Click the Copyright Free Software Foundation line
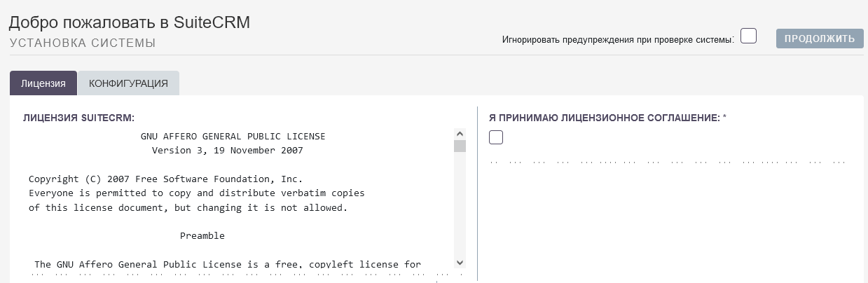The height and width of the screenshot is (283, 868). (166, 179)
